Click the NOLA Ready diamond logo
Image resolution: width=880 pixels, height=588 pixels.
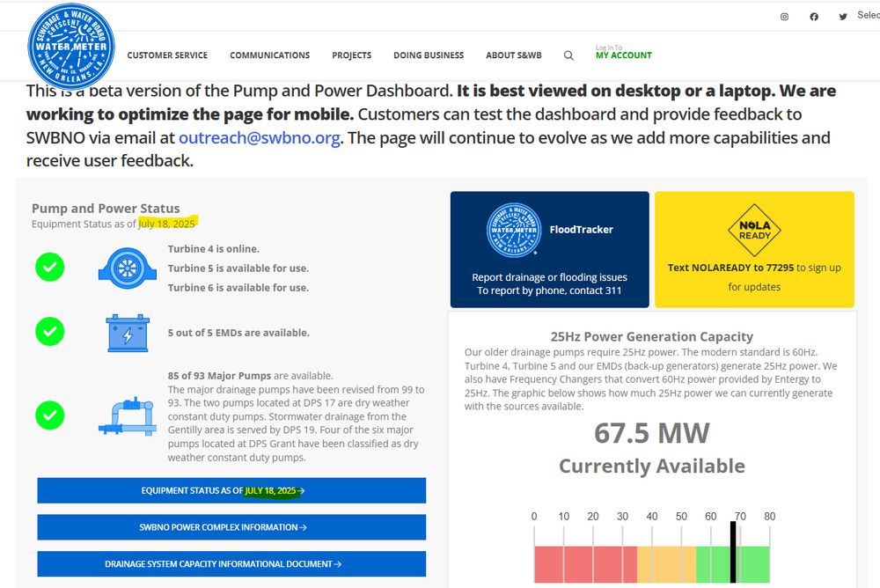click(754, 231)
